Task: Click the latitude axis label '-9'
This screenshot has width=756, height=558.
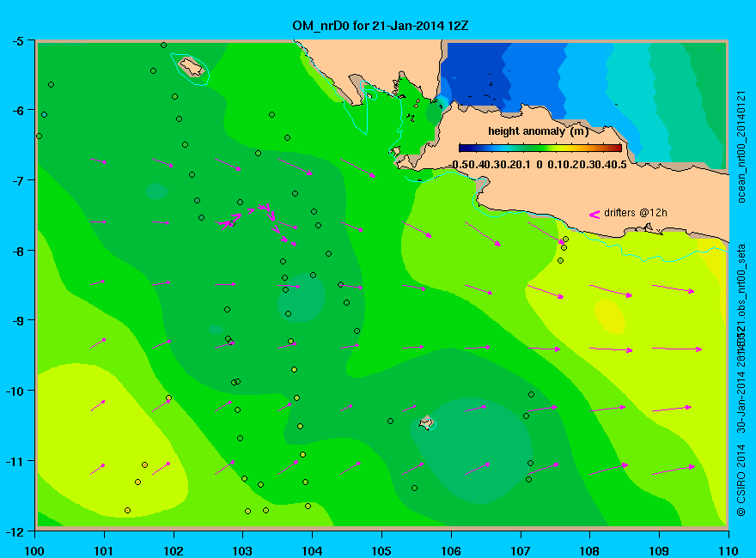Action: pyautogui.click(x=17, y=321)
